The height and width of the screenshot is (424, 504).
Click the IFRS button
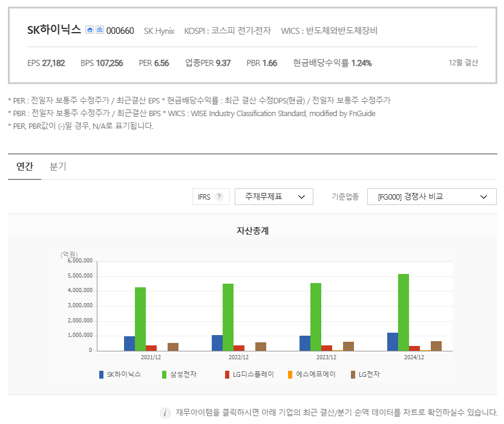pyautogui.click(x=211, y=197)
